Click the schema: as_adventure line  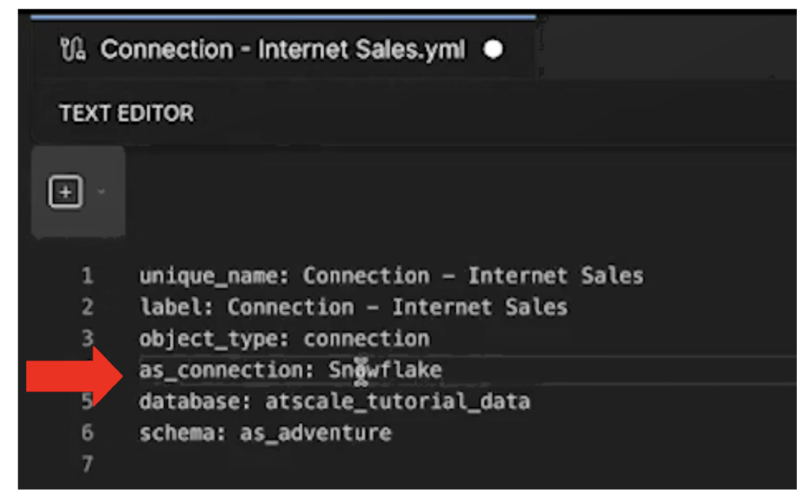pyautogui.click(x=265, y=433)
